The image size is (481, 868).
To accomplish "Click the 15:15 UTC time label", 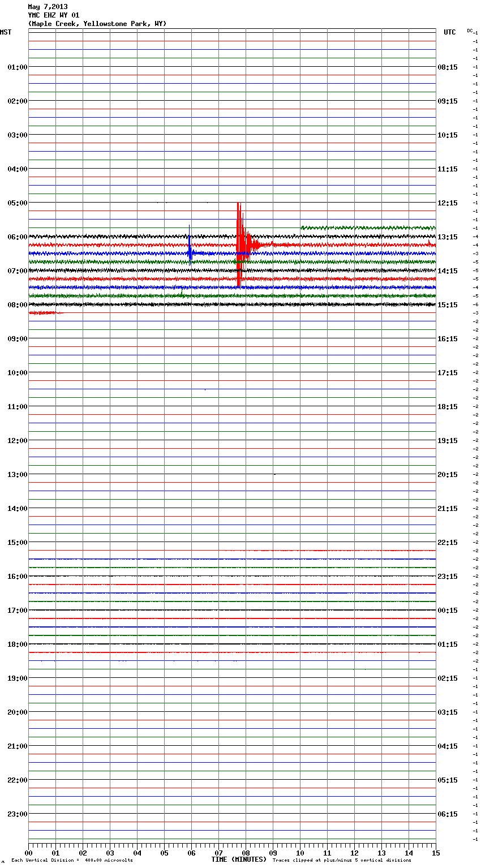I will (448, 305).
